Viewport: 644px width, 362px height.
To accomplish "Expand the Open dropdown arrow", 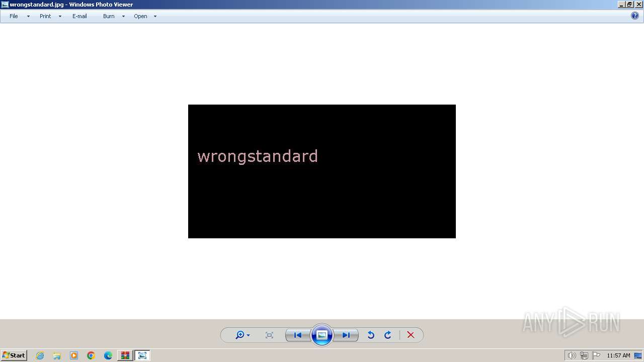I will pyautogui.click(x=155, y=17).
